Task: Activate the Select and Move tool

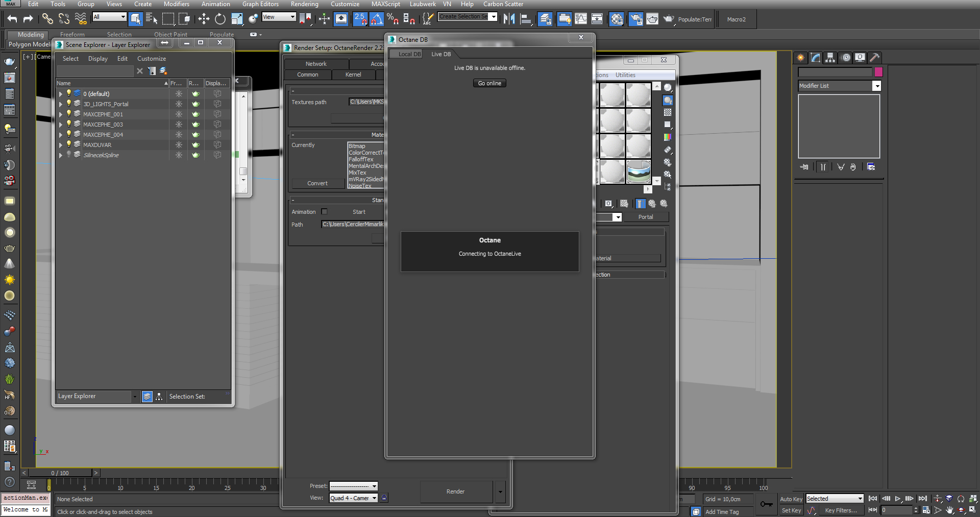Action: [204, 19]
